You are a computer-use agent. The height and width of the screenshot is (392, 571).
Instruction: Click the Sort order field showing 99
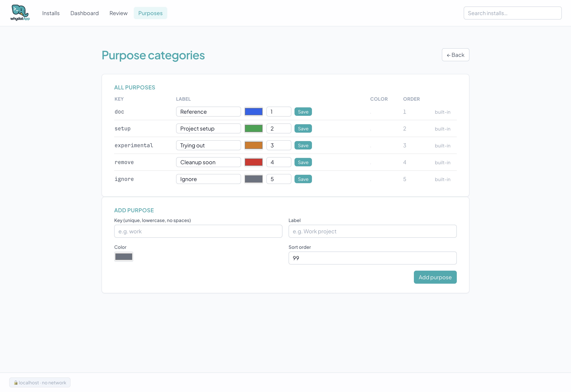coord(372,258)
